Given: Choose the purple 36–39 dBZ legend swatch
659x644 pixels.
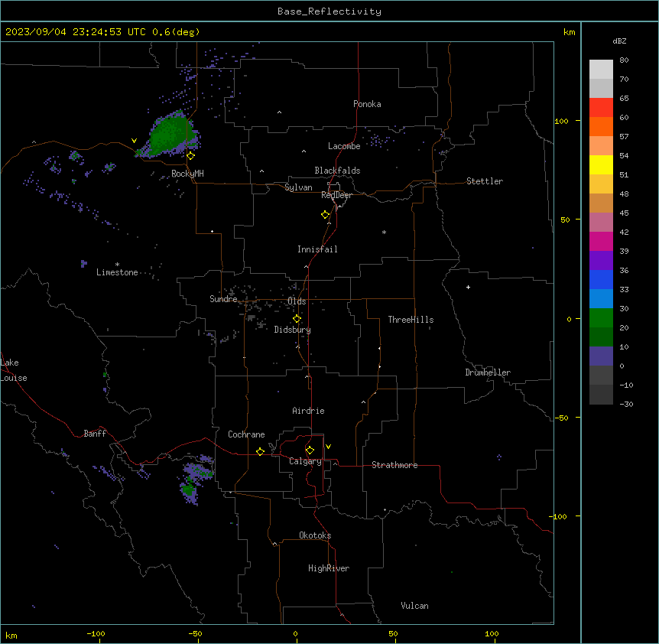Looking at the screenshot, I should click(x=601, y=261).
